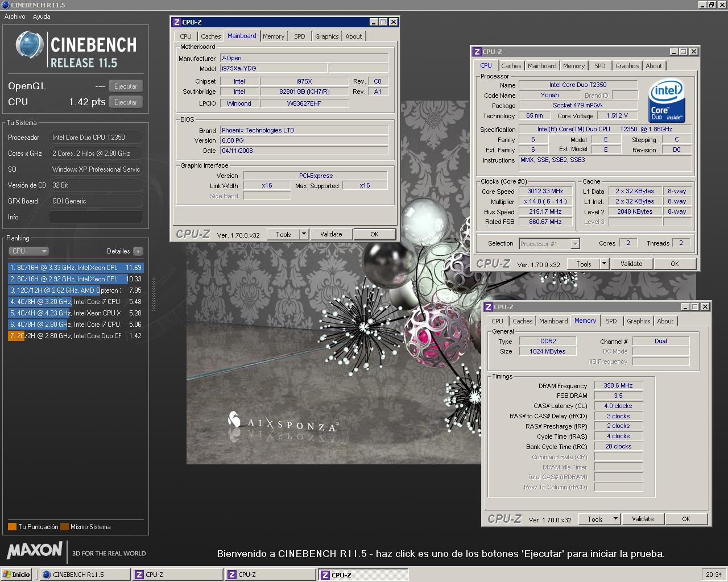Open CPU tab in Mainboard CPU-Z window
The image size is (728, 582).
[x=186, y=36]
